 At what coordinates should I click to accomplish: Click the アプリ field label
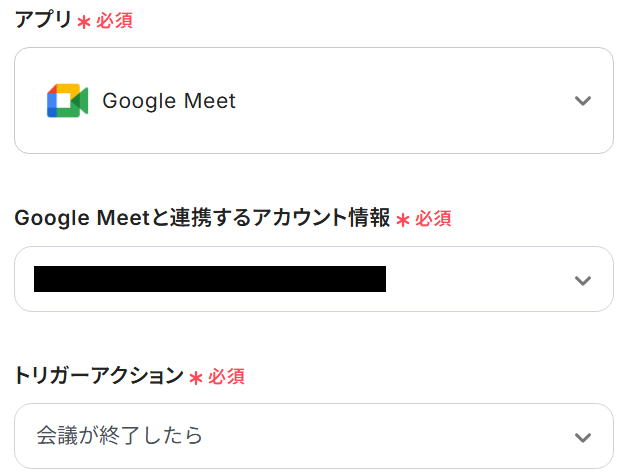point(43,20)
